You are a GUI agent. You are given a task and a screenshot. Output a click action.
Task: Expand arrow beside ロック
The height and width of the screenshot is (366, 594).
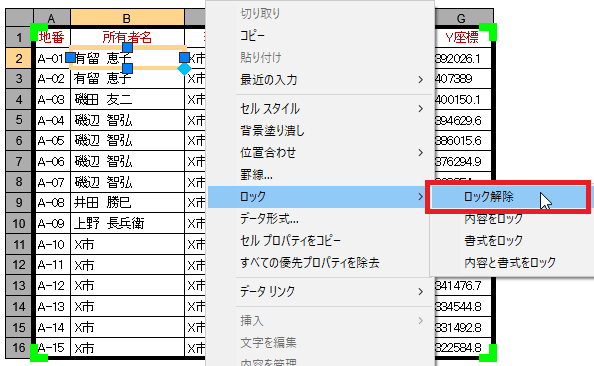[x=420, y=197]
